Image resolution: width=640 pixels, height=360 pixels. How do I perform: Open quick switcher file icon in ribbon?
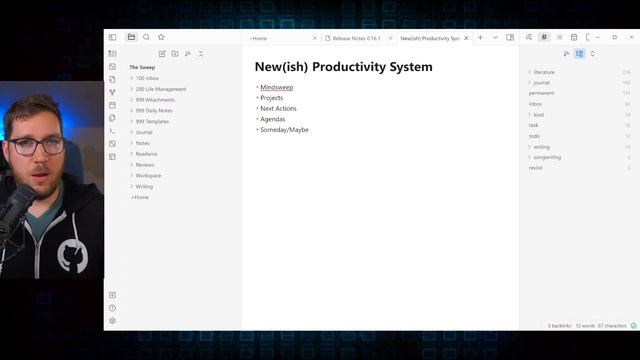pos(112,79)
